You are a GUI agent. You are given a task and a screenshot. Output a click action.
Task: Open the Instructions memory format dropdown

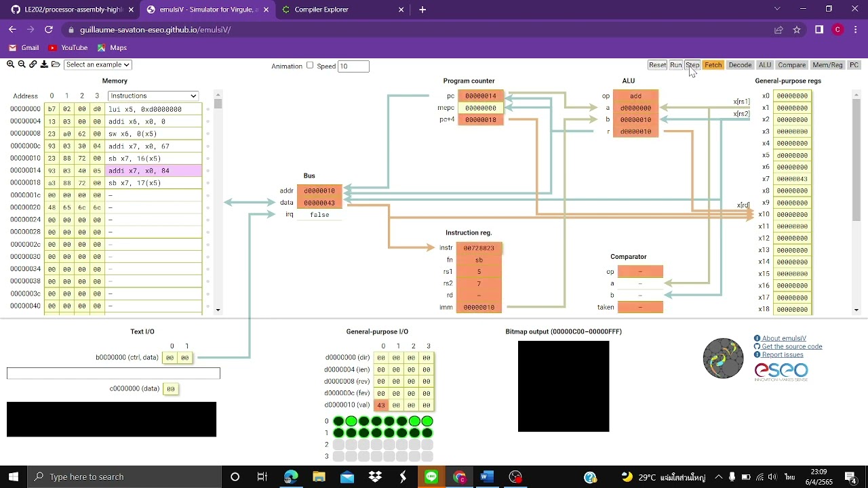(x=153, y=96)
